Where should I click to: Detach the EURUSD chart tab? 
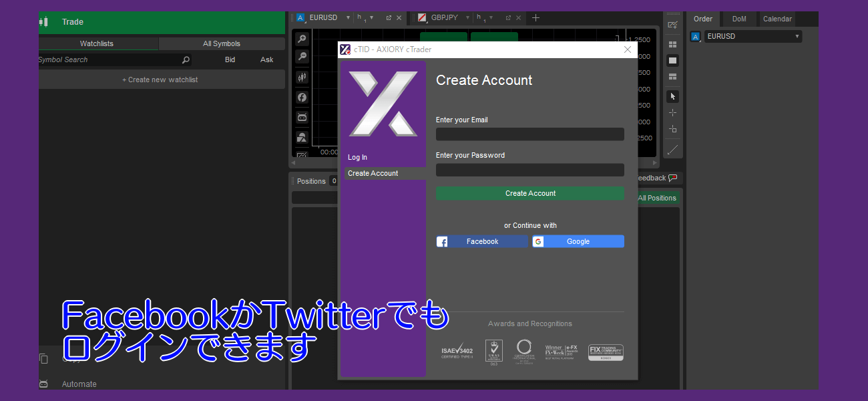[389, 18]
